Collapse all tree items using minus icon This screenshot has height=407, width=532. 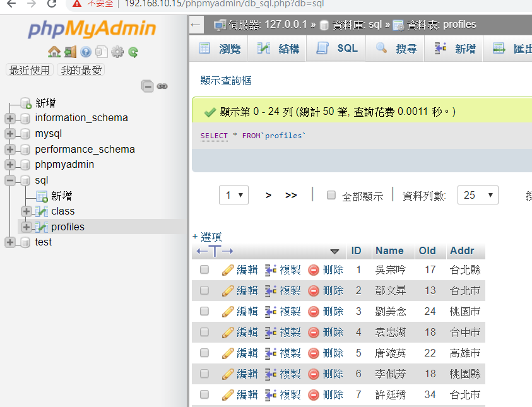coord(148,86)
